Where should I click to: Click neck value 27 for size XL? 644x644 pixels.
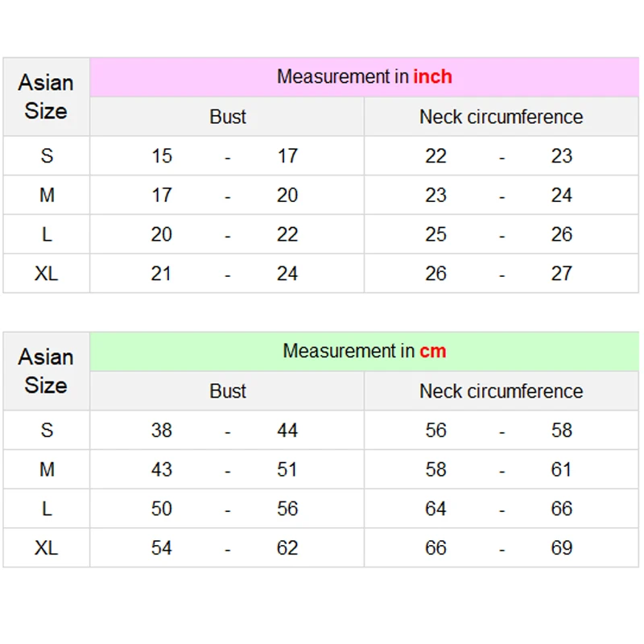tap(562, 274)
